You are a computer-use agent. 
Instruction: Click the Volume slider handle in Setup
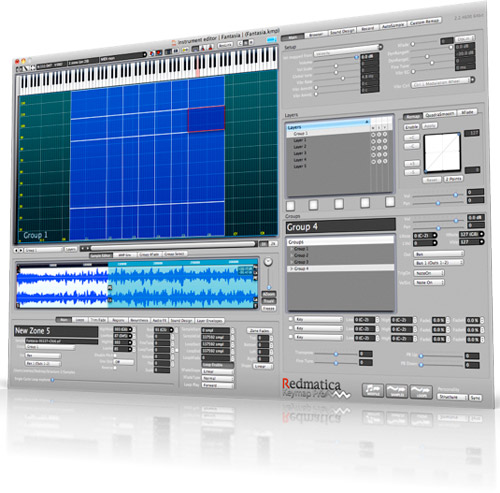(x=356, y=57)
